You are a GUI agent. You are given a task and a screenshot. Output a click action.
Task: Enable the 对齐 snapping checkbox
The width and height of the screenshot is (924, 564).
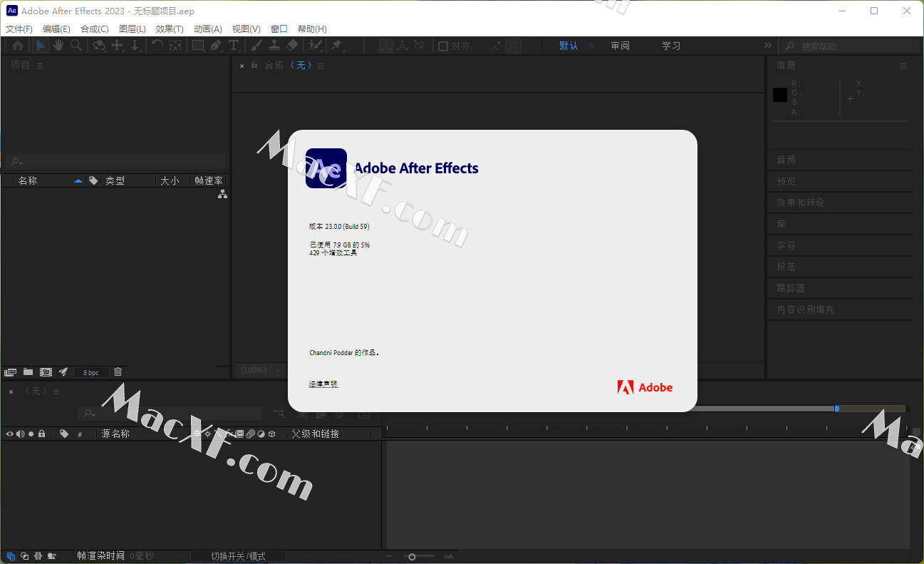tap(443, 46)
